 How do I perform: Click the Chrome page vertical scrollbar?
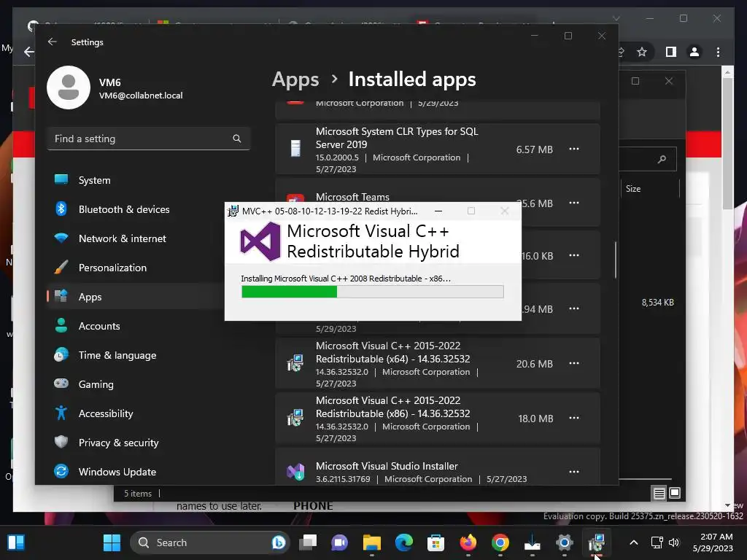[727, 142]
